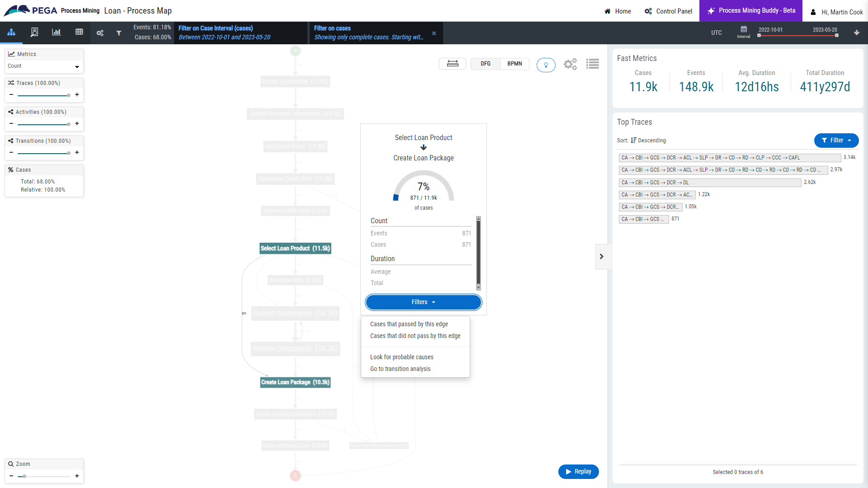Switch map to BPMN view
The height and width of the screenshot is (488, 868).
click(x=514, y=64)
